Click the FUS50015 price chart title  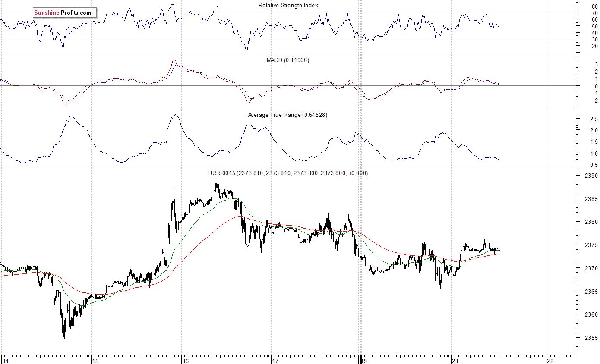287,173
